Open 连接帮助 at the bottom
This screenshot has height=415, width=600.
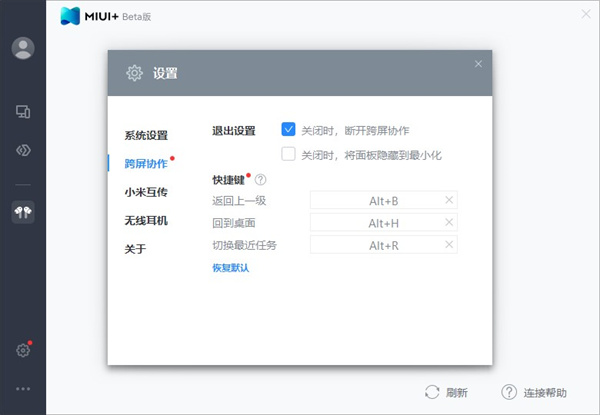click(534, 392)
